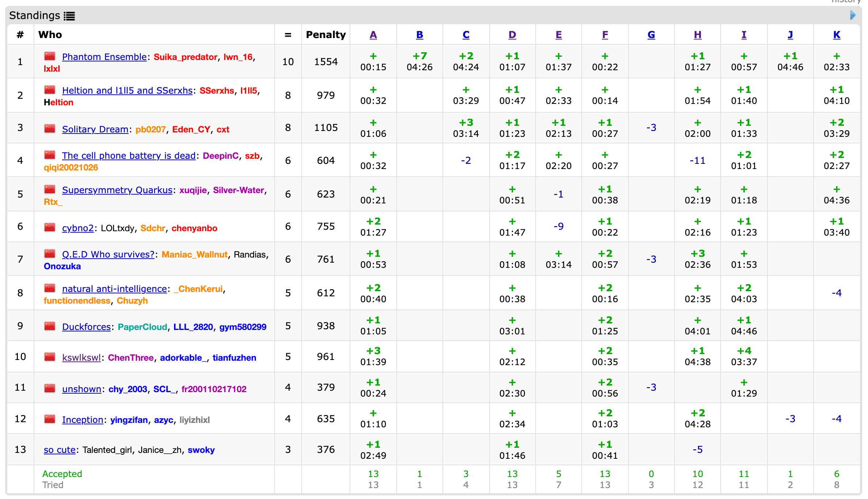Open the Suika_predator user profile
The width and height of the screenshot is (868, 499).
(185, 57)
